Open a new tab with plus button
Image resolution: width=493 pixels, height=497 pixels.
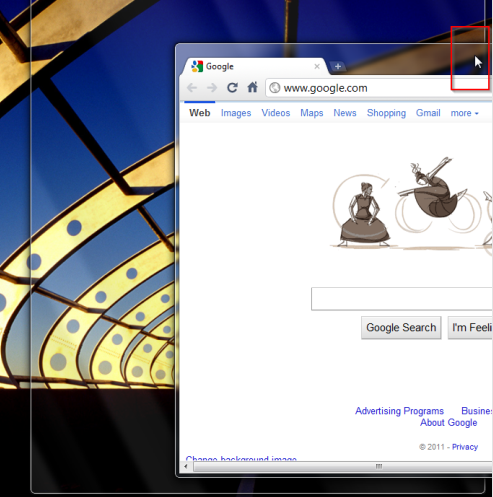click(338, 66)
